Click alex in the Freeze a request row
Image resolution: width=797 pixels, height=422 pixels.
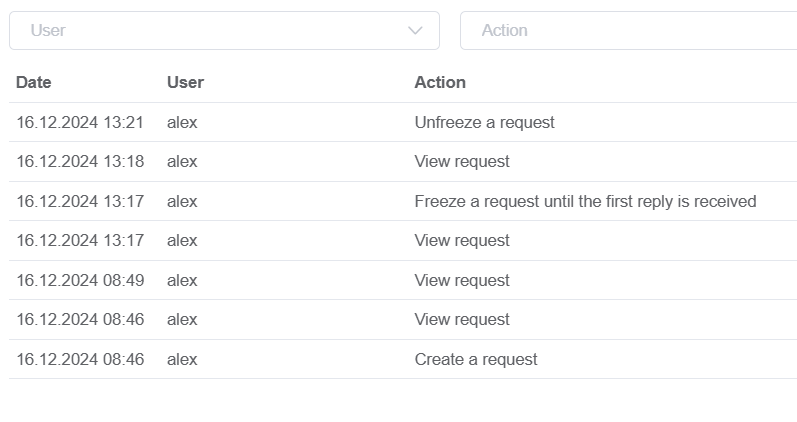coord(182,201)
